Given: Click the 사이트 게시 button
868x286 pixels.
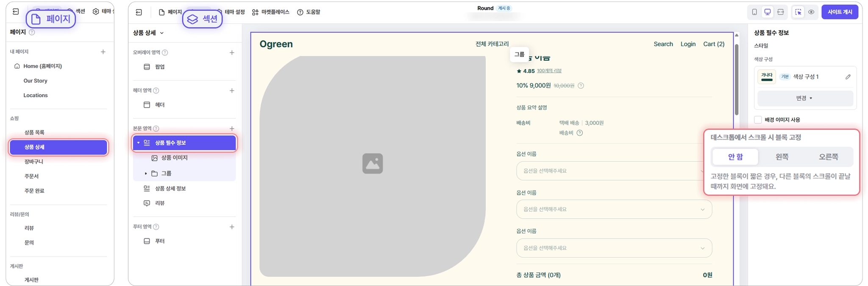Looking at the screenshot, I should (840, 12).
